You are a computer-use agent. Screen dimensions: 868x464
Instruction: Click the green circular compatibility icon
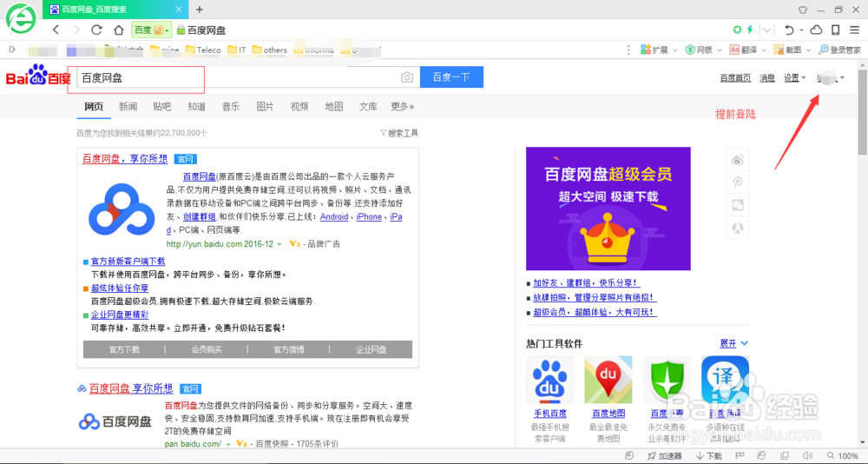coord(737,30)
